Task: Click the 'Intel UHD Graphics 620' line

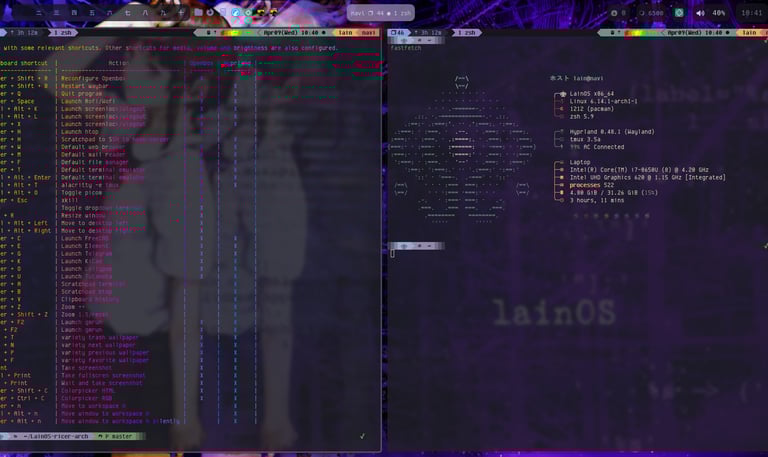Action: tap(648, 177)
